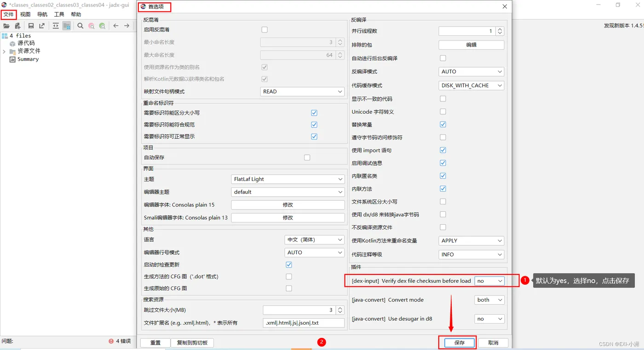Open the 视图 menu

pyautogui.click(x=25, y=15)
